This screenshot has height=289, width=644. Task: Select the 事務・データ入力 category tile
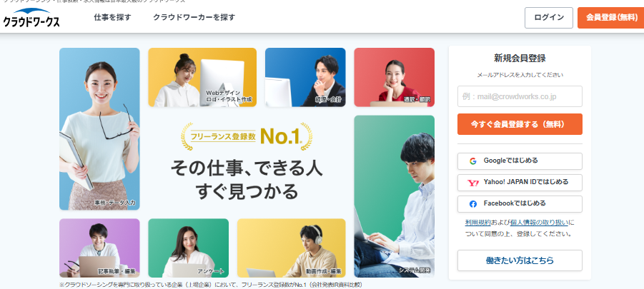pos(99,129)
